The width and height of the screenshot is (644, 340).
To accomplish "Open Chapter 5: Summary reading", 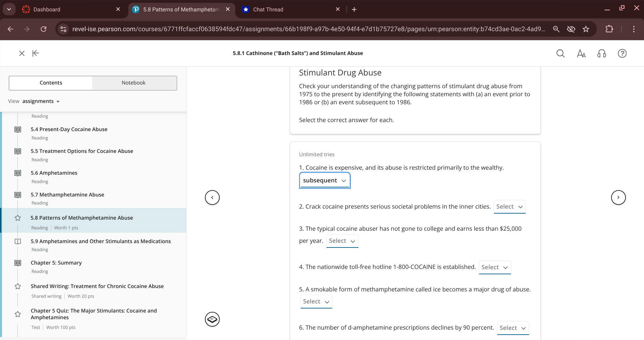I will (56, 263).
